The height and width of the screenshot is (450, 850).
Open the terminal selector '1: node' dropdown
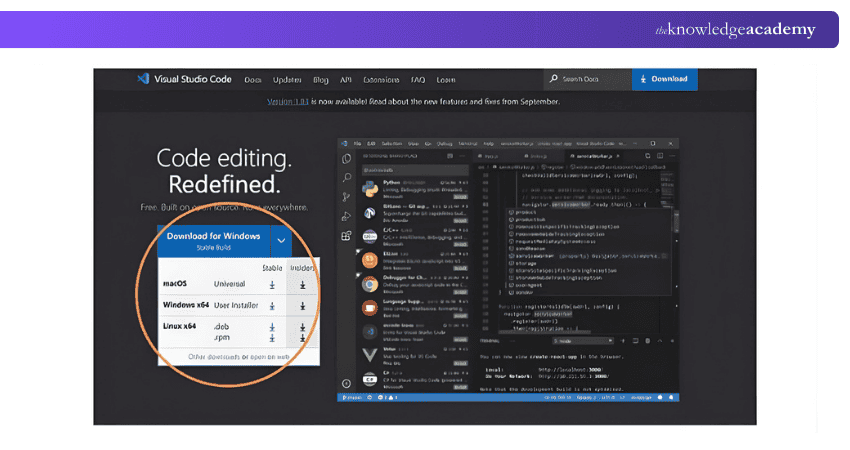tap(583, 341)
